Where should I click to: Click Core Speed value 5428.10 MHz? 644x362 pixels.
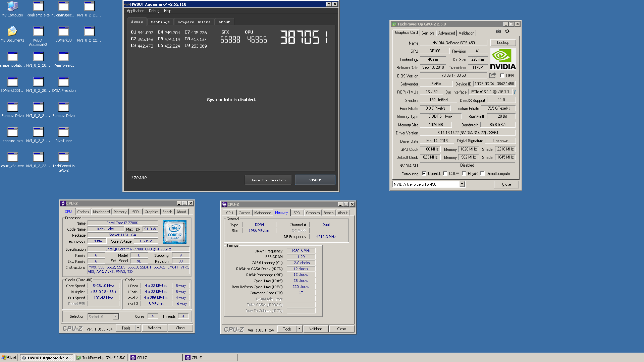pos(103,286)
